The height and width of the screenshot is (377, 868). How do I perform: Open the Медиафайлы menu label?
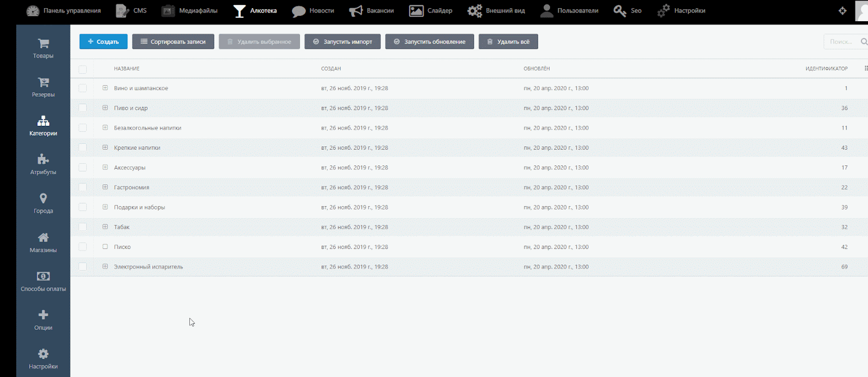[198, 11]
